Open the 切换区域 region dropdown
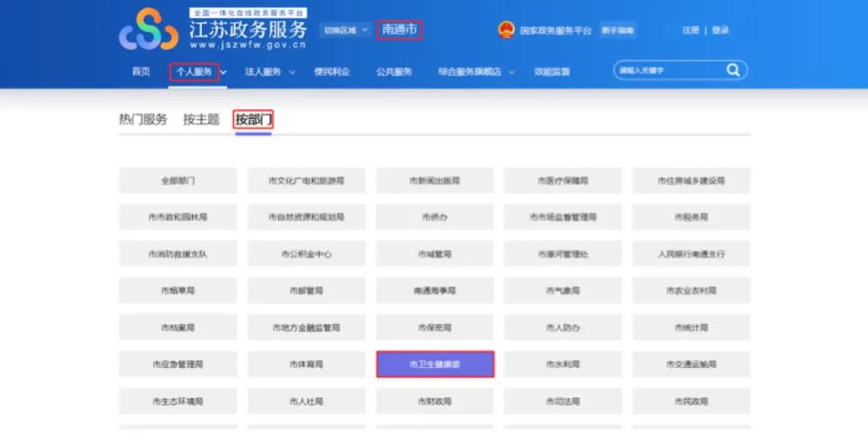This screenshot has width=868, height=442. pos(346,31)
